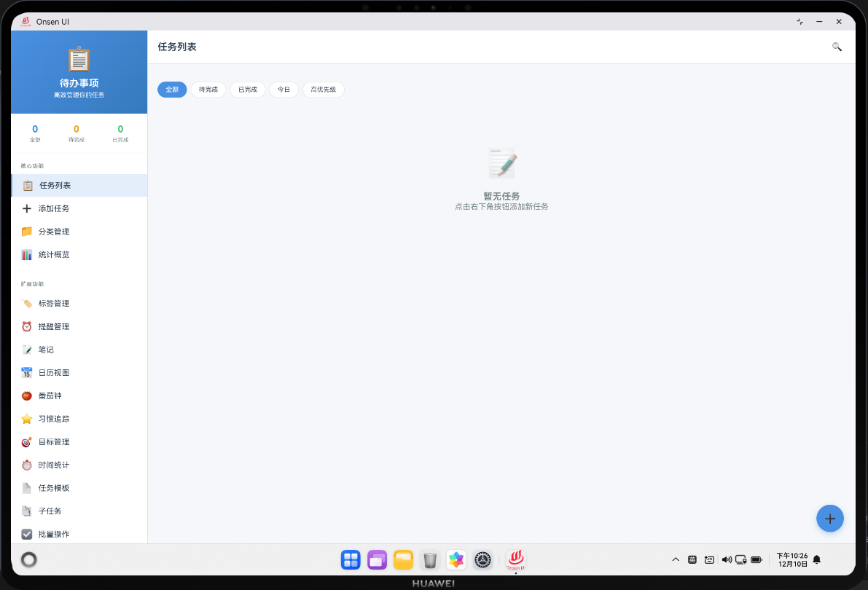The image size is (868, 590).
Task: Select the 今日 filter chip
Action: pyautogui.click(x=284, y=90)
